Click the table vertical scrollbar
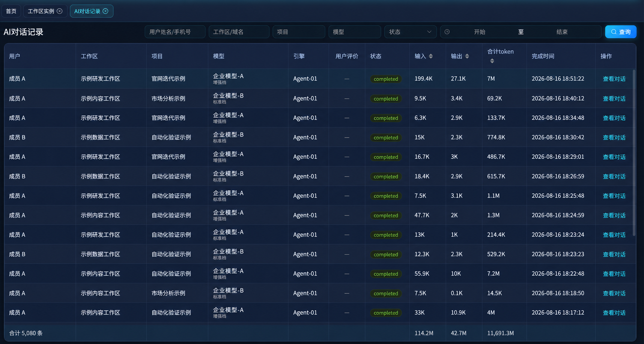This screenshot has height=344, width=644. [634, 153]
